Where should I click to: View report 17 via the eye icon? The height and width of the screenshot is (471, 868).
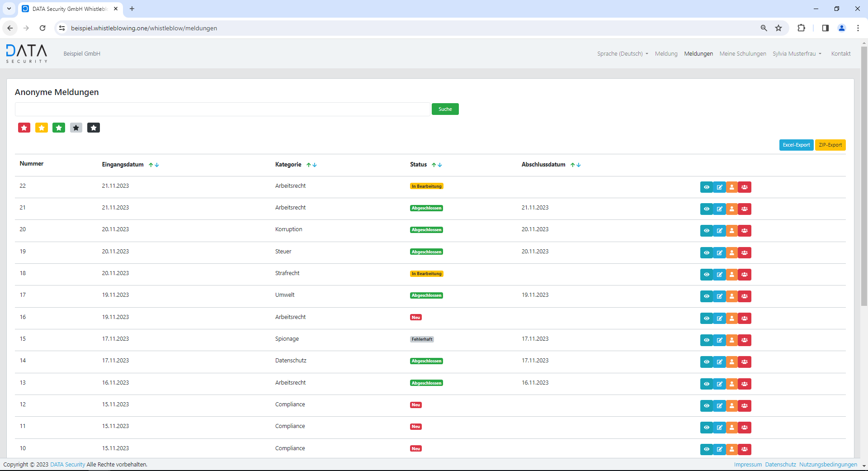click(707, 296)
